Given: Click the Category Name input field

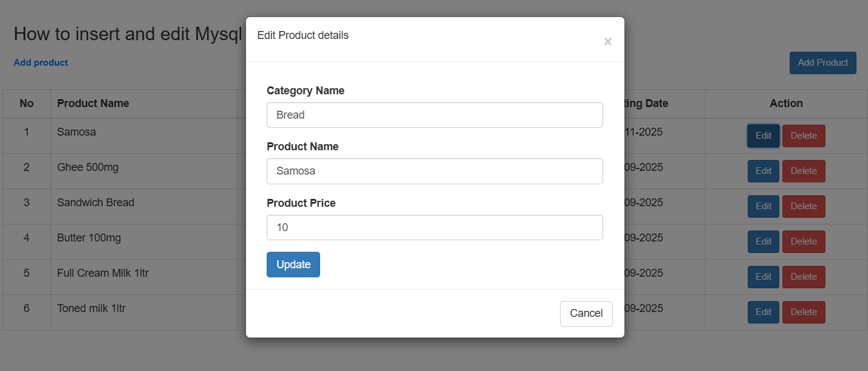Looking at the screenshot, I should [434, 115].
